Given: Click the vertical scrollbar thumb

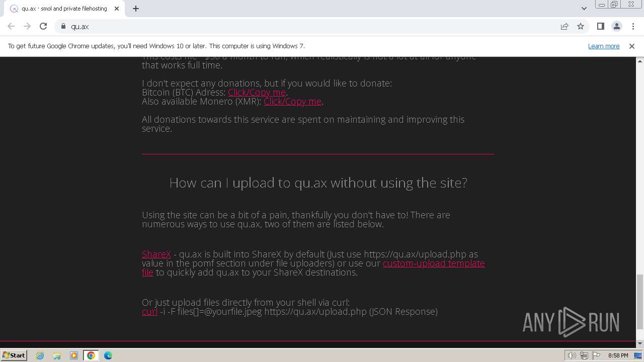Looking at the screenshot, I should (x=640, y=302).
